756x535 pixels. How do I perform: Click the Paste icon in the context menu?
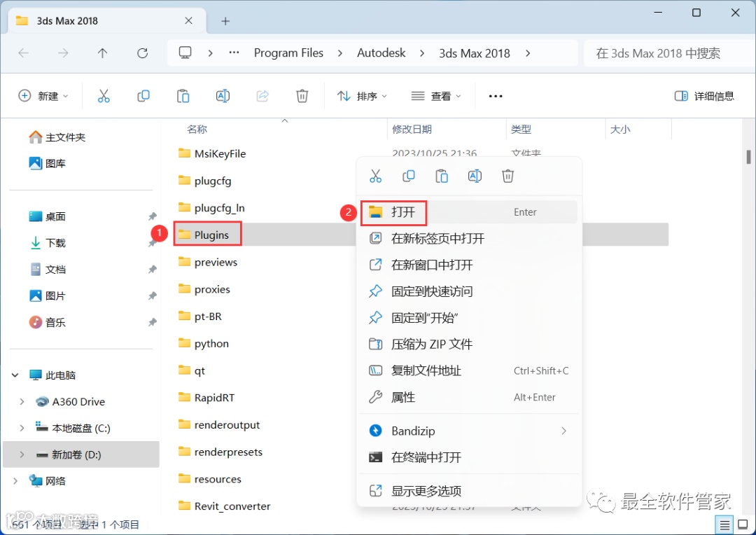tap(442, 176)
